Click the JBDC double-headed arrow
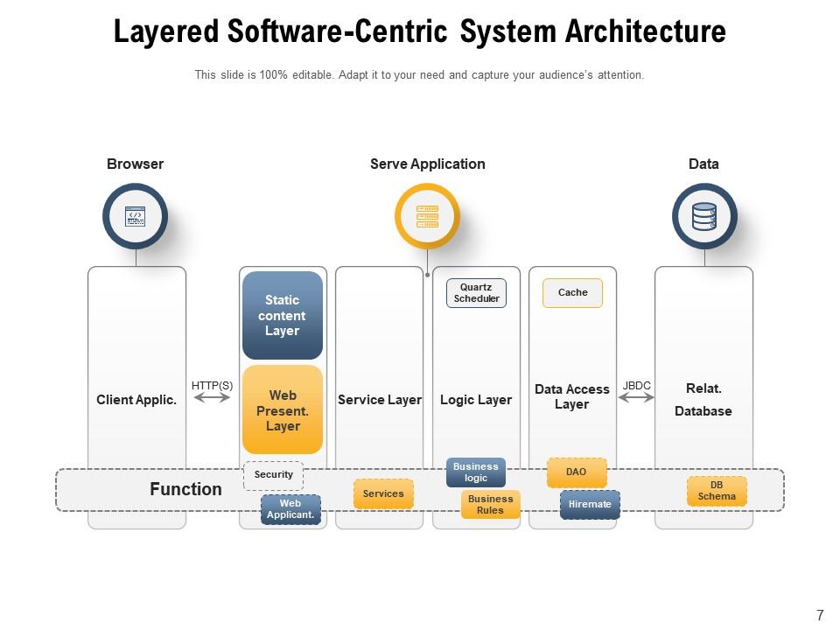840x630 pixels. [636, 398]
